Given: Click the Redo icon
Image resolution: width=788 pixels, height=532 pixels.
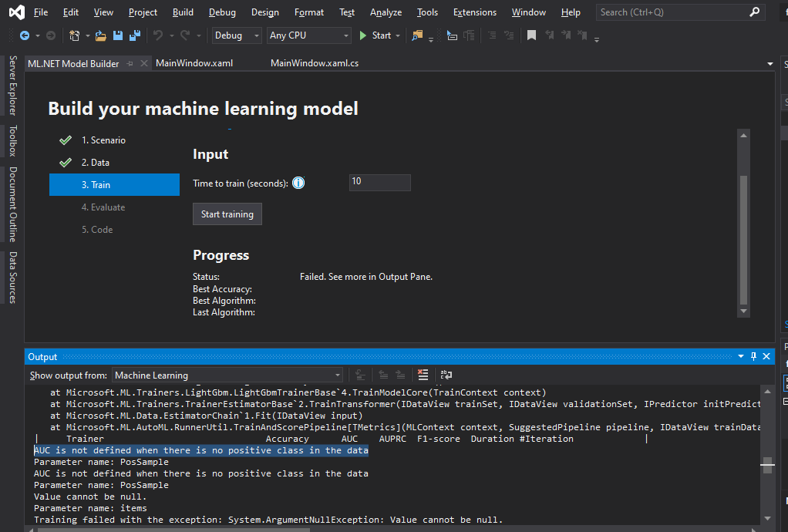Looking at the screenshot, I should point(184,35).
